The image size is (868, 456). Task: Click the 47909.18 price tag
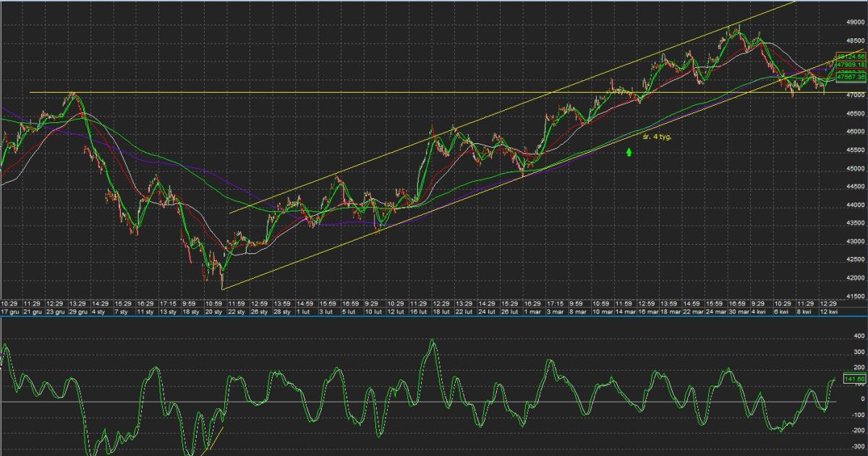tap(851, 64)
